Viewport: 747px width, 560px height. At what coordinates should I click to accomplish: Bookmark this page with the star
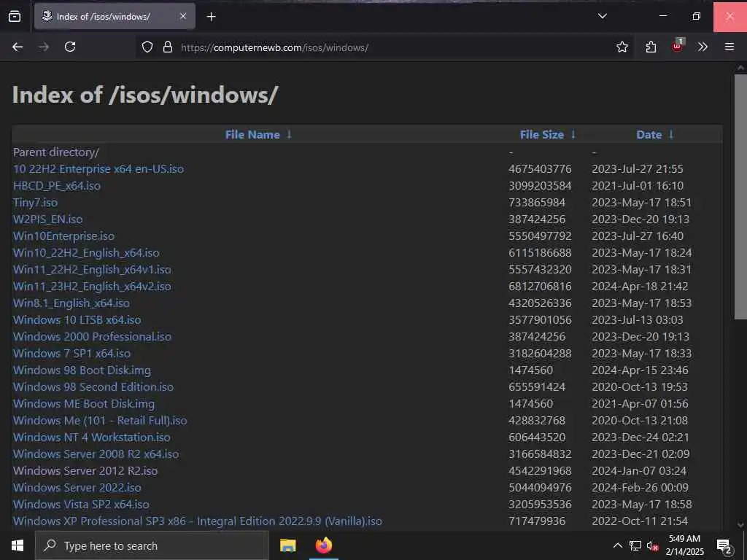pyautogui.click(x=622, y=47)
